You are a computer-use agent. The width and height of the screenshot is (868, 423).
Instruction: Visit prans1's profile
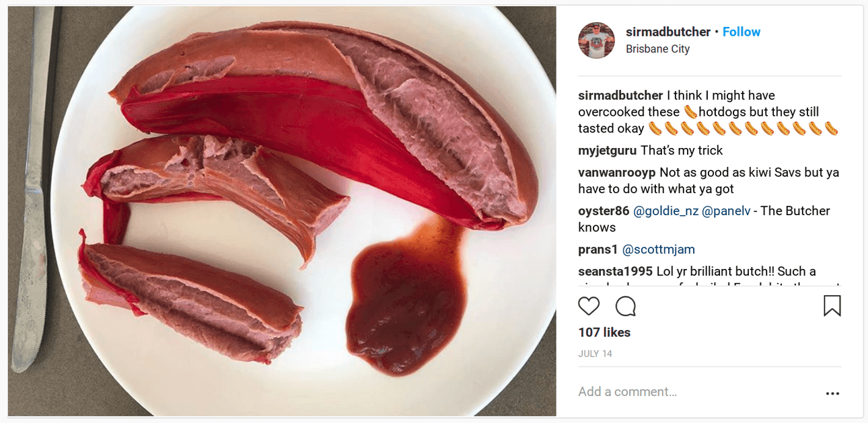[598, 249]
